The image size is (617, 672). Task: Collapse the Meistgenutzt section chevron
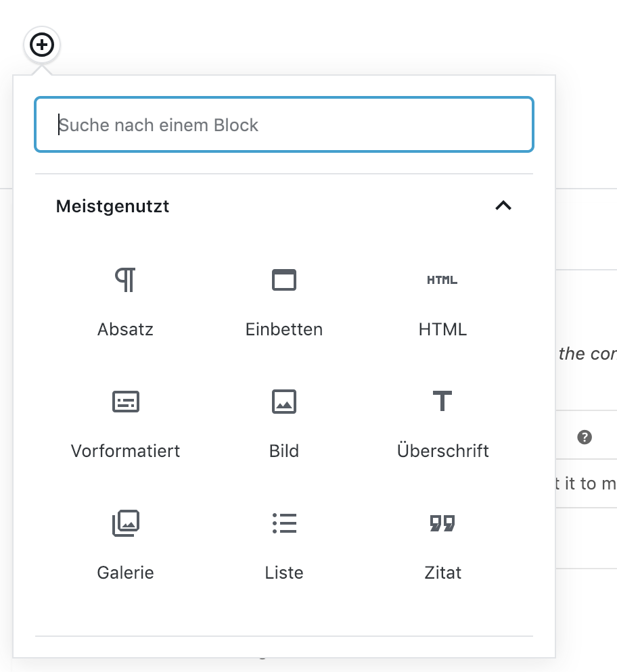click(503, 206)
